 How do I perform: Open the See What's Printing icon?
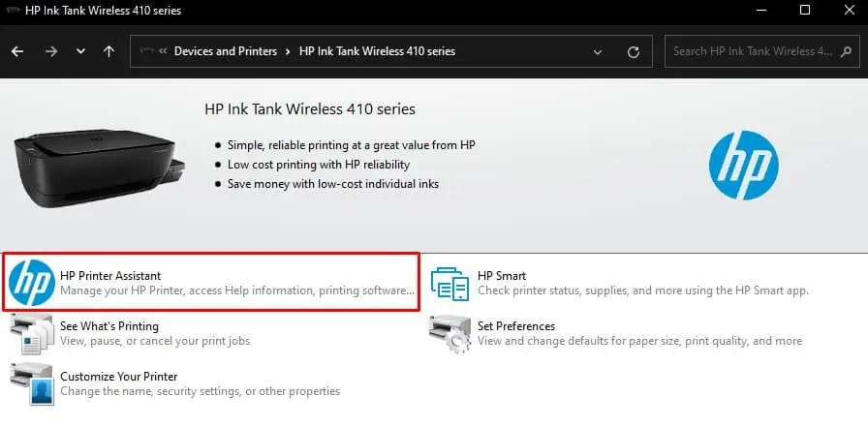pyautogui.click(x=31, y=334)
